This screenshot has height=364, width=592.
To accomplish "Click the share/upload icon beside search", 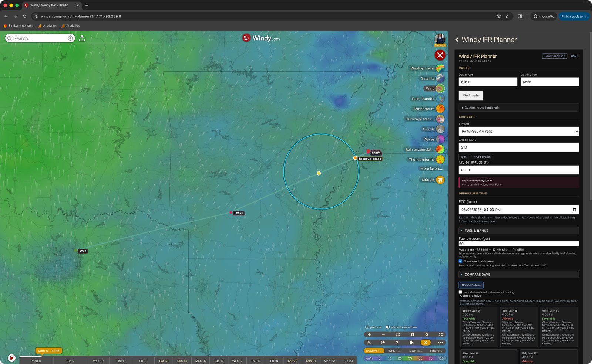I will click(x=82, y=38).
